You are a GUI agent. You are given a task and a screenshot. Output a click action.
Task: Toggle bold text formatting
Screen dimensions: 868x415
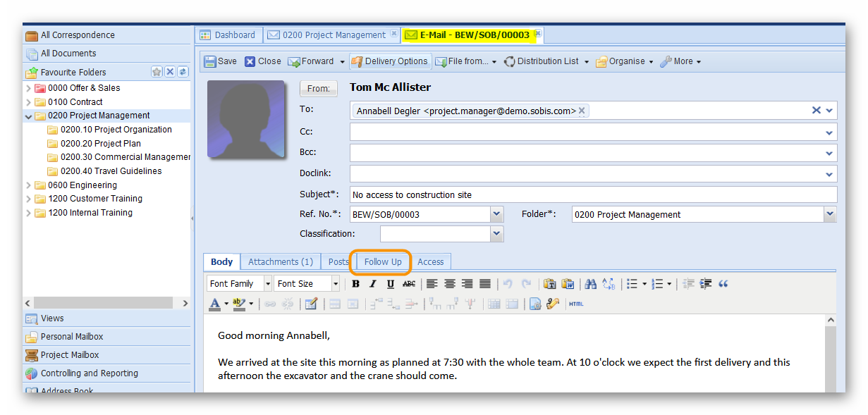click(x=356, y=284)
